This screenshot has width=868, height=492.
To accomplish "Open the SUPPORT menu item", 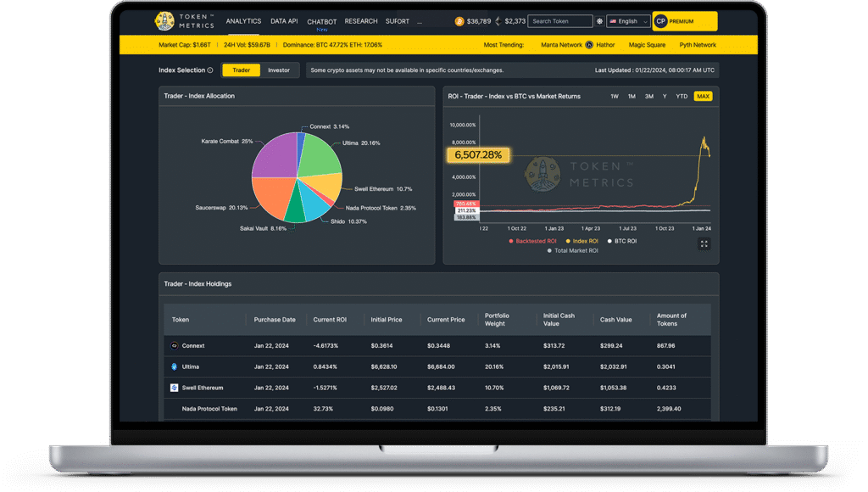I will tap(398, 21).
